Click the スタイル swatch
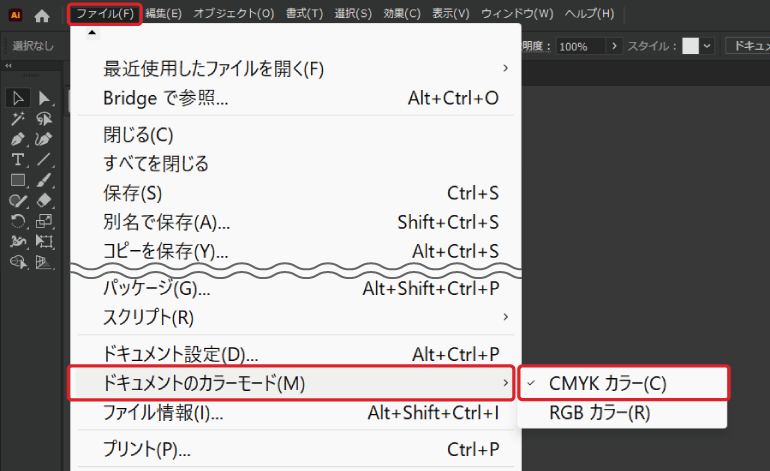Image resolution: width=770 pixels, height=471 pixels. point(690,46)
